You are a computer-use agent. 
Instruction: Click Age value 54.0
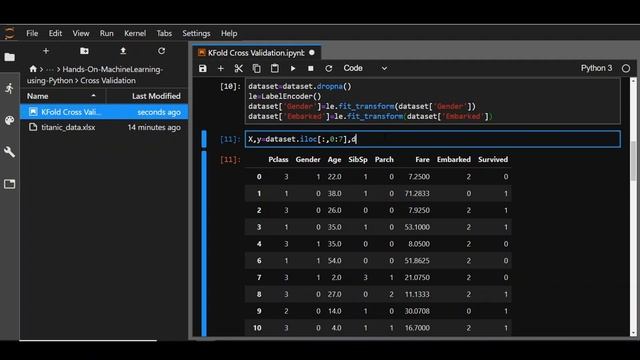334,260
